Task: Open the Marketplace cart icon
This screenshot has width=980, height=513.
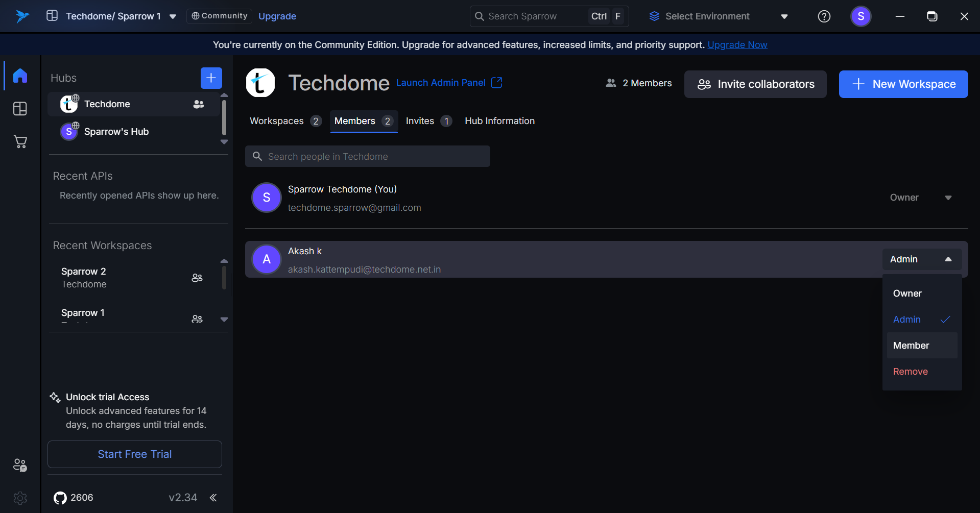Action: 20,142
